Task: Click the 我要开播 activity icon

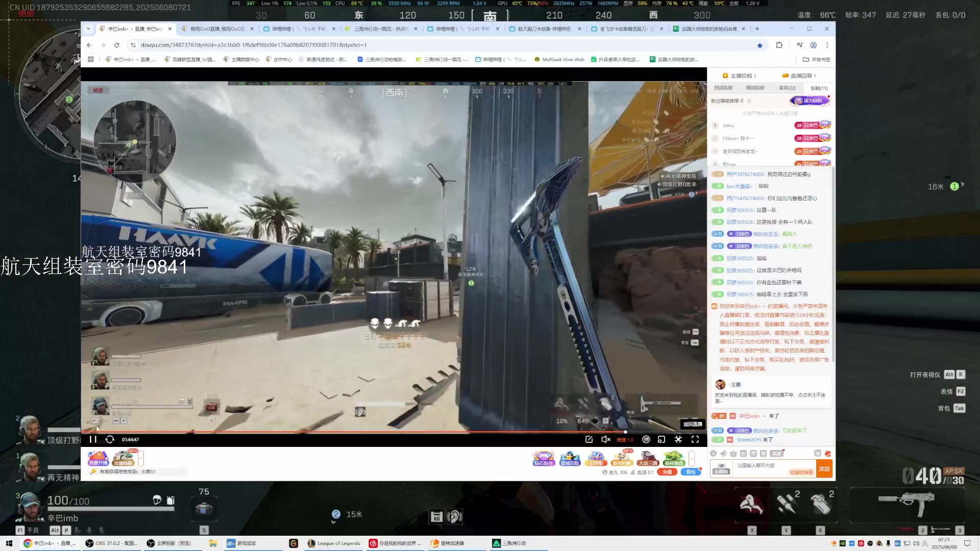Action: (x=98, y=458)
